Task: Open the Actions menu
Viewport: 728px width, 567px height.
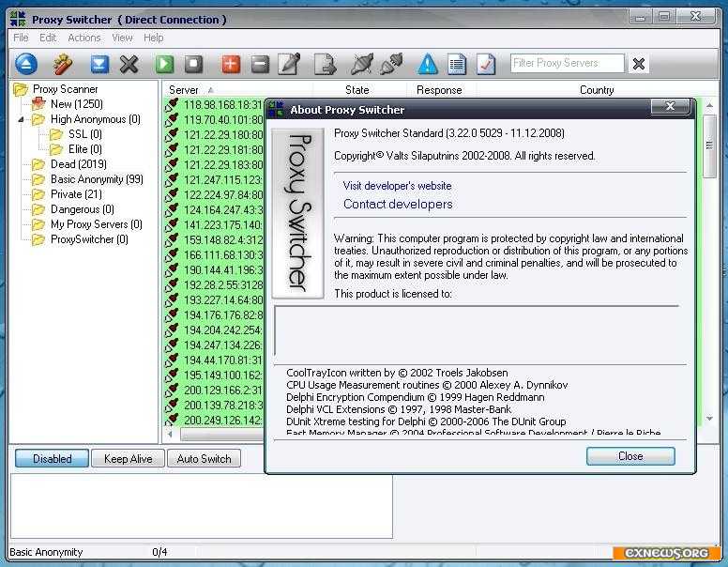Action: pos(84,38)
